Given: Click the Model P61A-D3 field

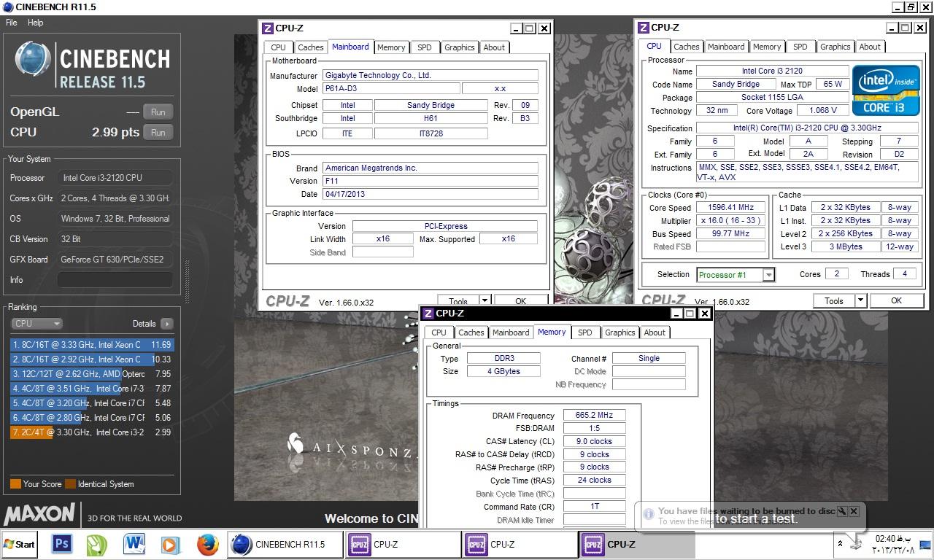Looking at the screenshot, I should (391, 88).
